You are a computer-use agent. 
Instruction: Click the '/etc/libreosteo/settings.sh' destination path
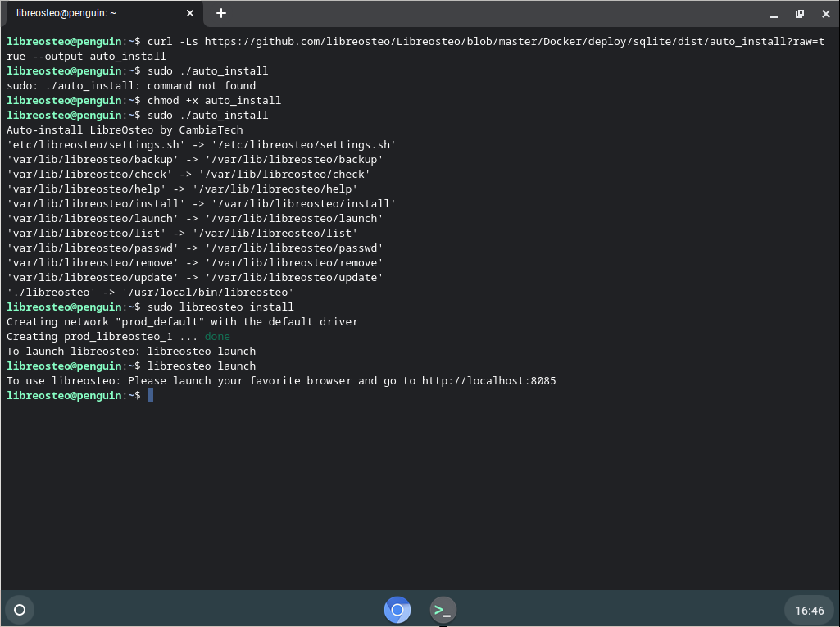(x=304, y=145)
